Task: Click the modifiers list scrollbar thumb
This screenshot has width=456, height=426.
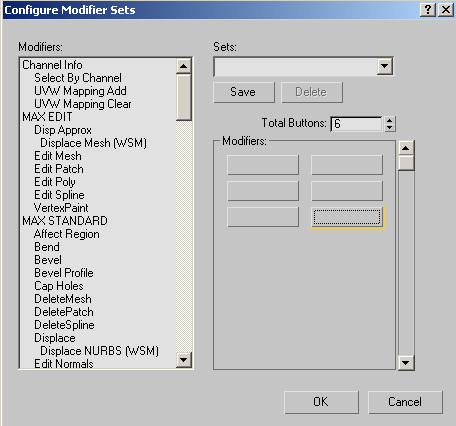Action: point(183,97)
